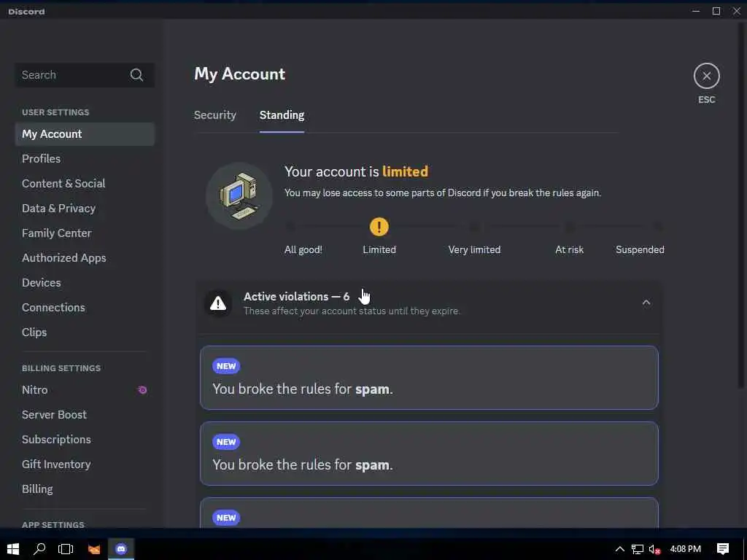
Task: Open the second spam violation card
Action: 429,454
